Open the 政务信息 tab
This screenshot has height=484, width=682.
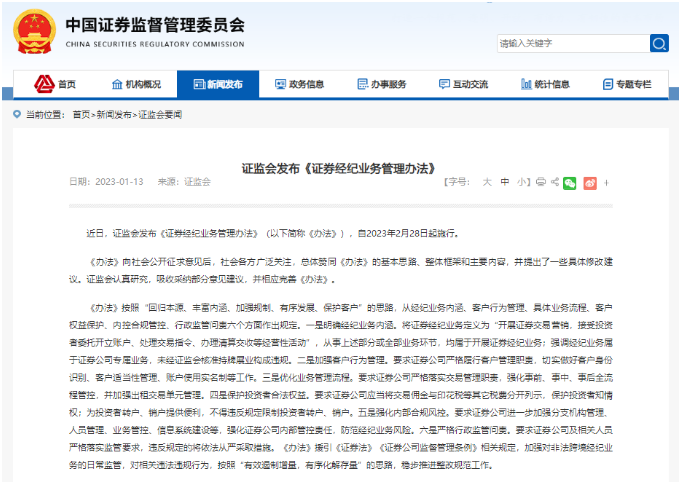point(300,84)
